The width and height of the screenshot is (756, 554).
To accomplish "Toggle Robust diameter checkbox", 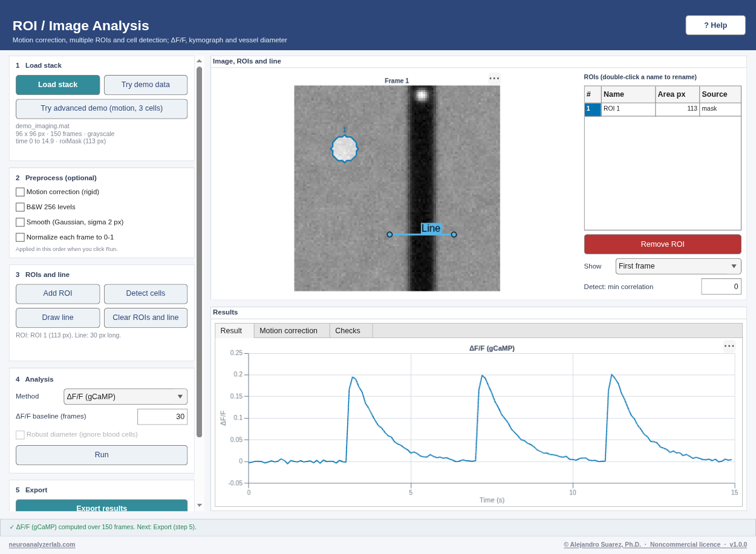I will 20,434.
